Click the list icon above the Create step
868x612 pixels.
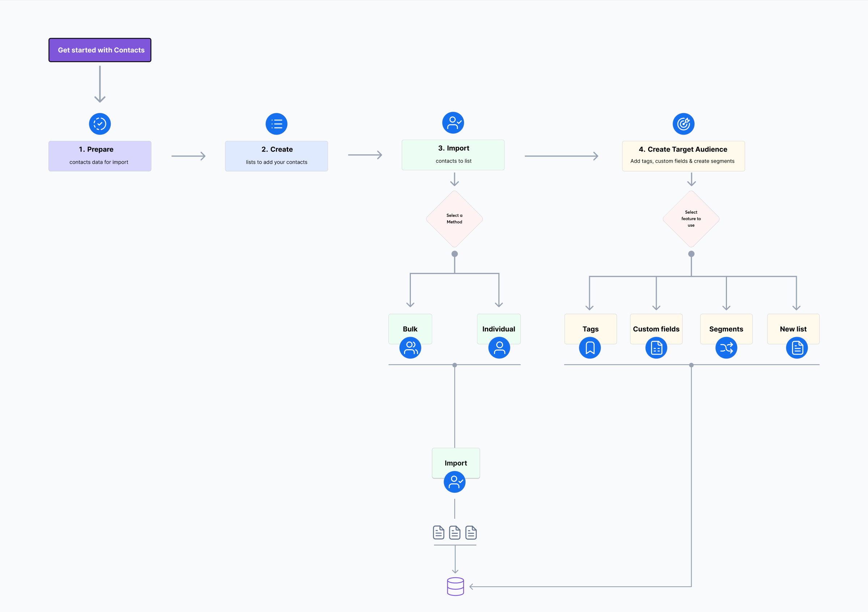276,124
